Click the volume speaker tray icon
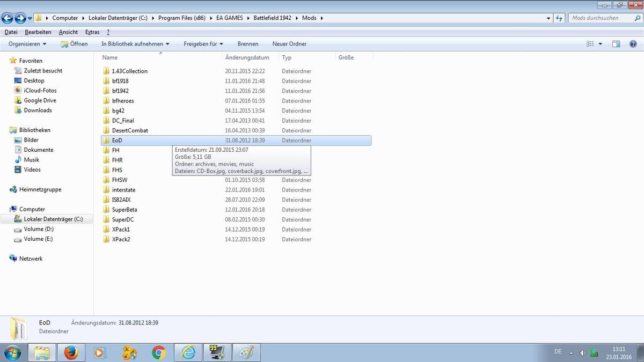This screenshot has height=362, width=644. tap(582, 352)
